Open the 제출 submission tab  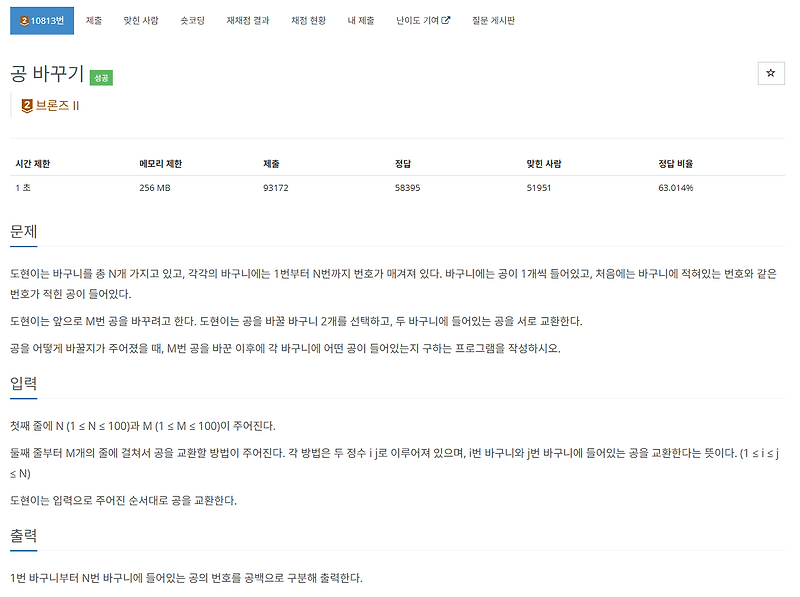[96, 18]
